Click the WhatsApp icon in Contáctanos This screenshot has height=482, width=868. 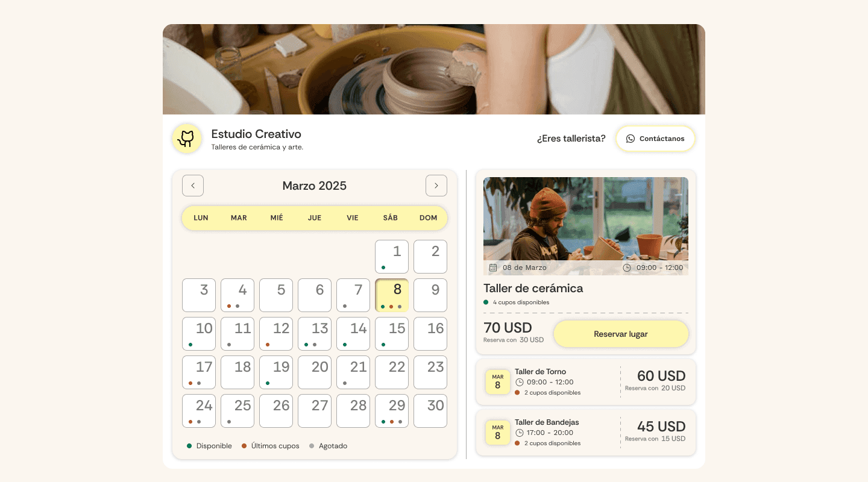coord(631,139)
